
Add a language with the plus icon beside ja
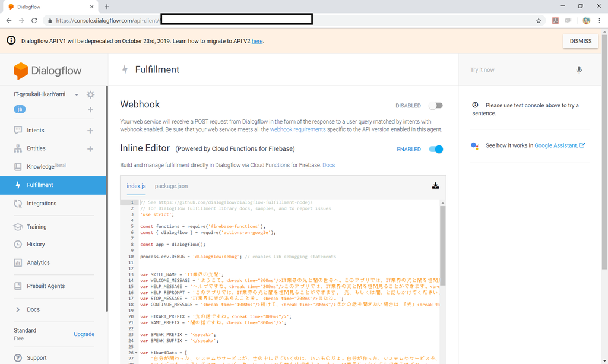(x=90, y=110)
